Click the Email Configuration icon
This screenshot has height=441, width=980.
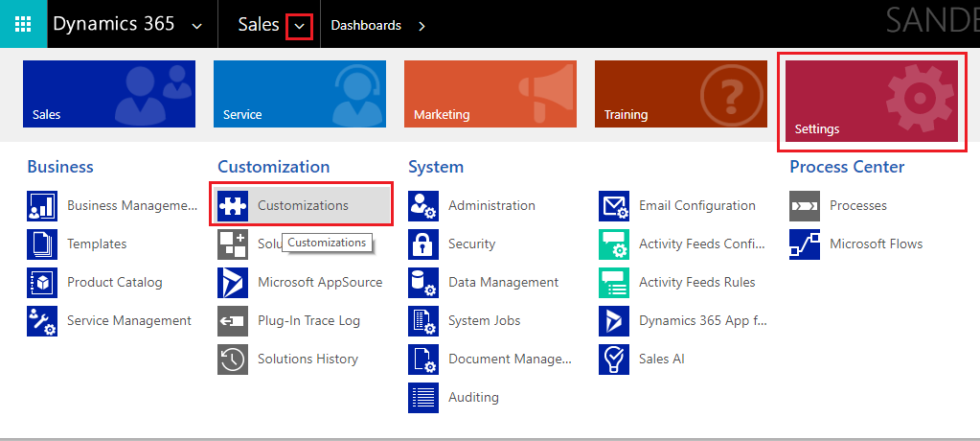(x=614, y=206)
